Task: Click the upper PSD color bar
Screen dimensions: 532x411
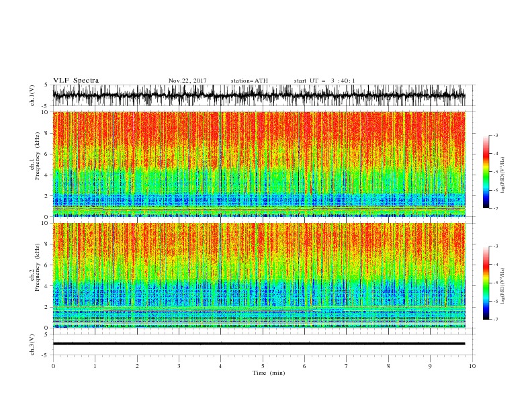Action: pyautogui.click(x=486, y=172)
